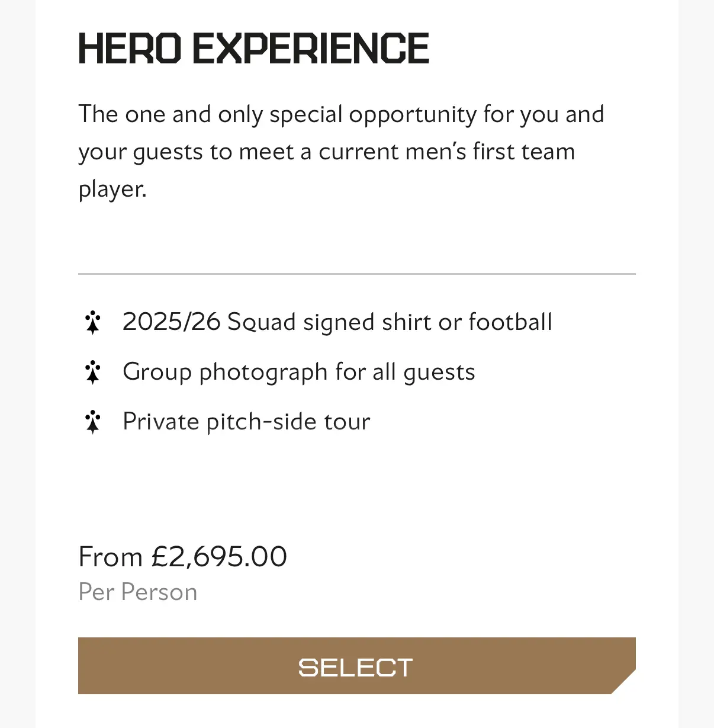Click the 'Private pitch-side tour' text

pyautogui.click(x=246, y=422)
